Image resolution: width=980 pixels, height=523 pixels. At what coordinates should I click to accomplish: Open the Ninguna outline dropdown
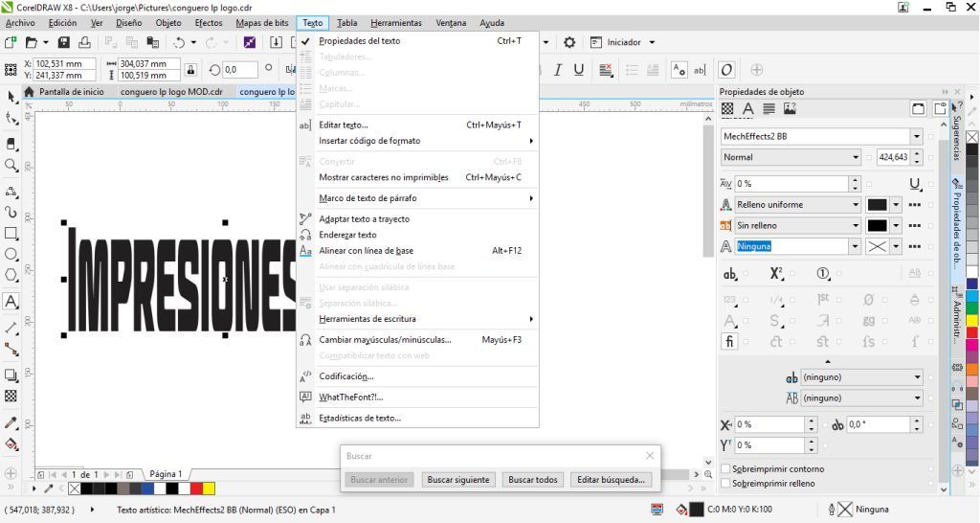click(x=855, y=246)
